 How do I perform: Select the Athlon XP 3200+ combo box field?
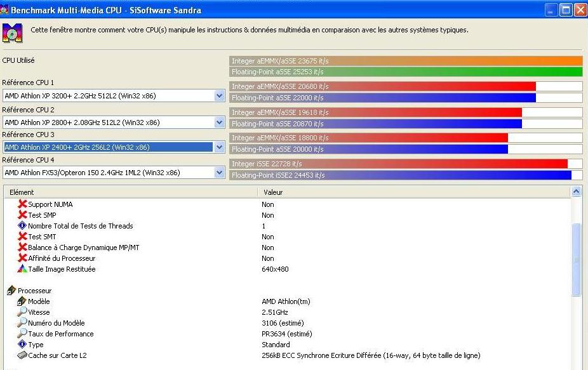(x=114, y=96)
